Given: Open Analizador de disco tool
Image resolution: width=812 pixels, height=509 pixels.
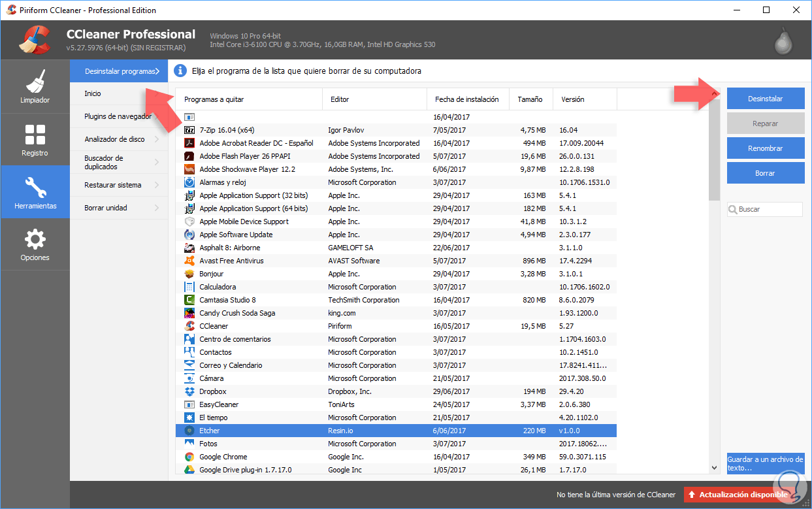Looking at the screenshot, I should click(119, 139).
